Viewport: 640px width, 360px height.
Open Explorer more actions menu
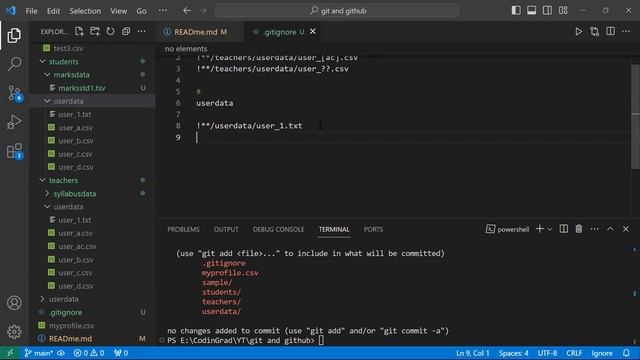click(x=141, y=31)
